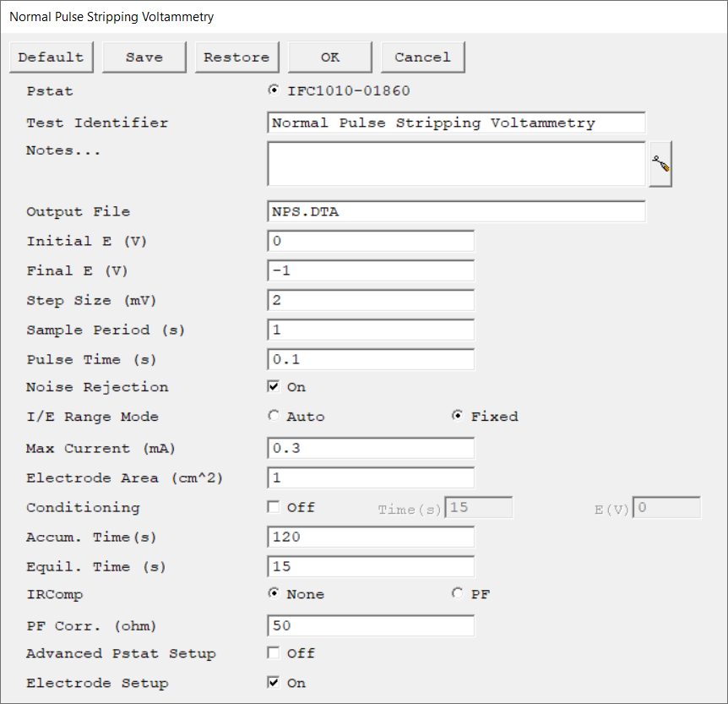The height and width of the screenshot is (704, 728).
Task: Select the IFC1010-01860 Pstat radio button
Action: [x=274, y=90]
